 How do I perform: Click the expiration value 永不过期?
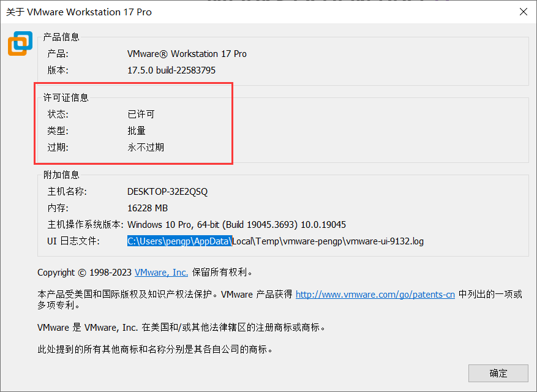[146, 148]
